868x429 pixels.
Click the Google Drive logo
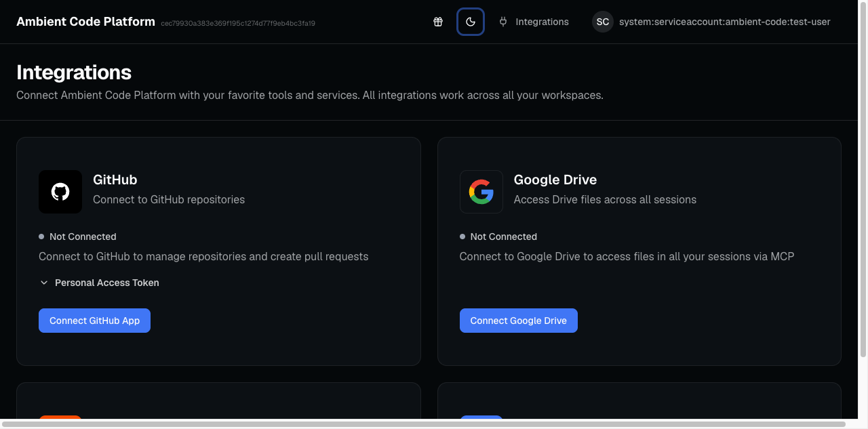[481, 192]
